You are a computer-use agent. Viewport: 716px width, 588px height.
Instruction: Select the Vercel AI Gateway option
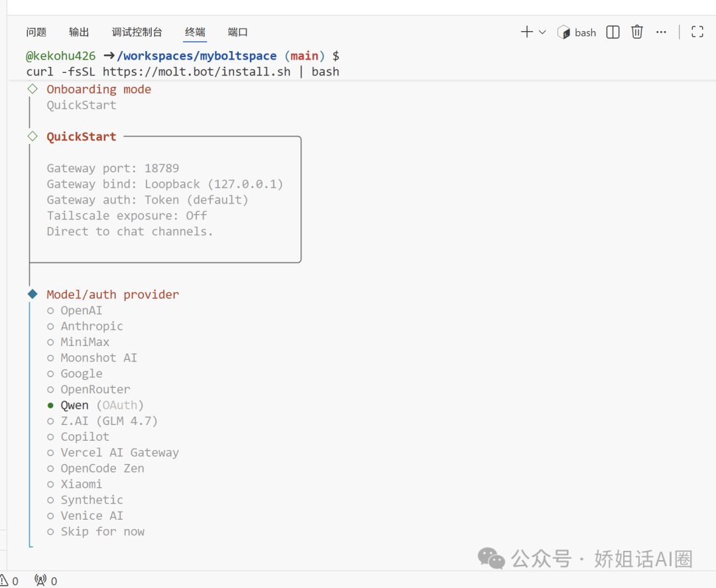(x=119, y=453)
